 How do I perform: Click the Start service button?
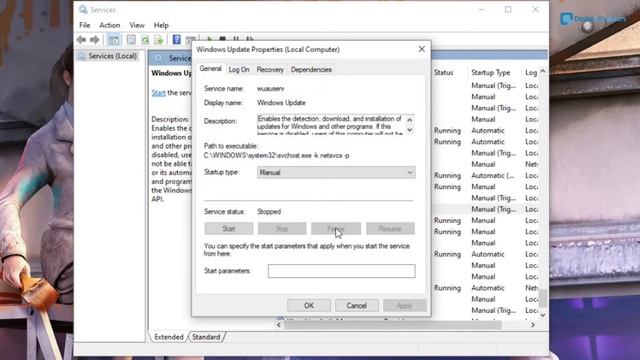[229, 229]
